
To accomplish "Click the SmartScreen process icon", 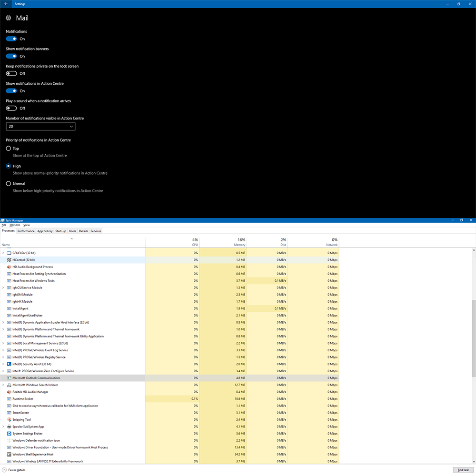I will (9, 413).
